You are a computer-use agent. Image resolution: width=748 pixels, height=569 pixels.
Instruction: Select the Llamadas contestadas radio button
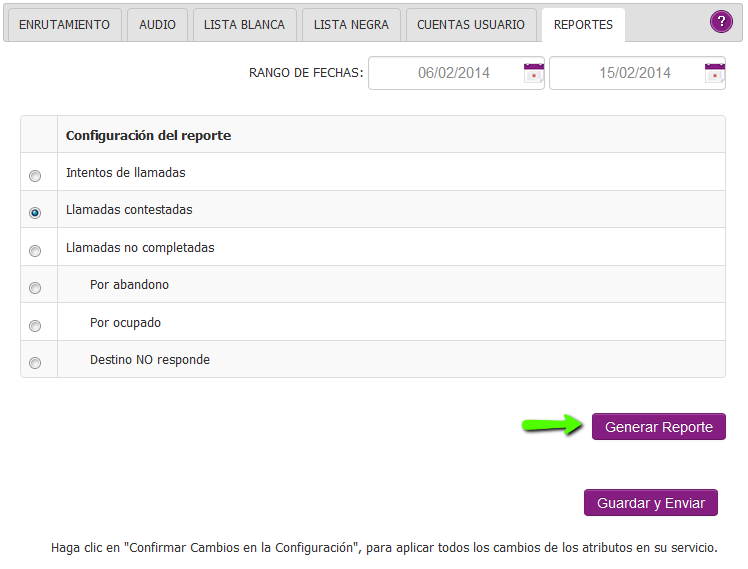pyautogui.click(x=35, y=213)
